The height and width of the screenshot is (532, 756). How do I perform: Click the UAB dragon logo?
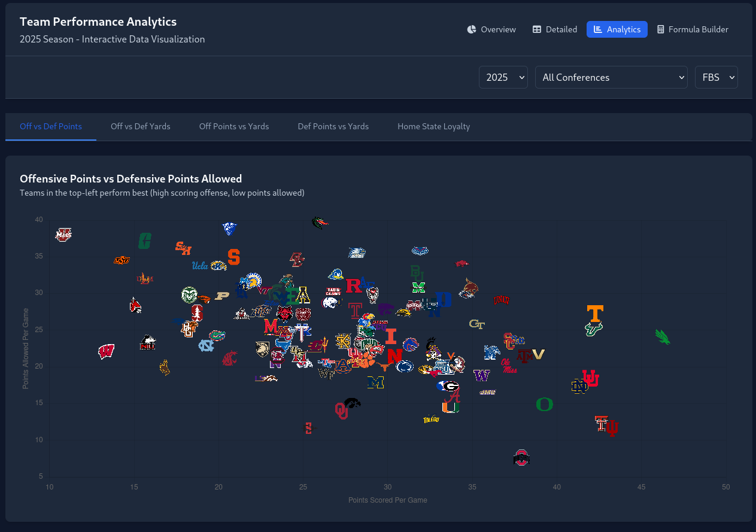pos(320,223)
